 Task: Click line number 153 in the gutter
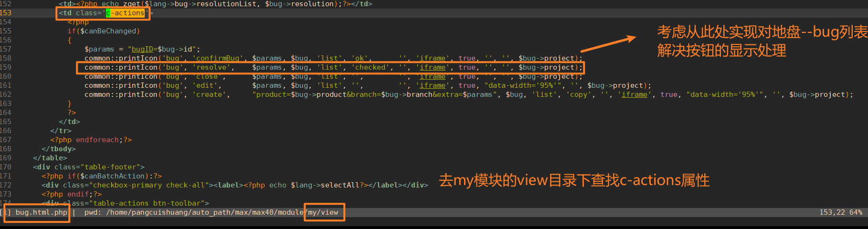pyautogui.click(x=6, y=13)
